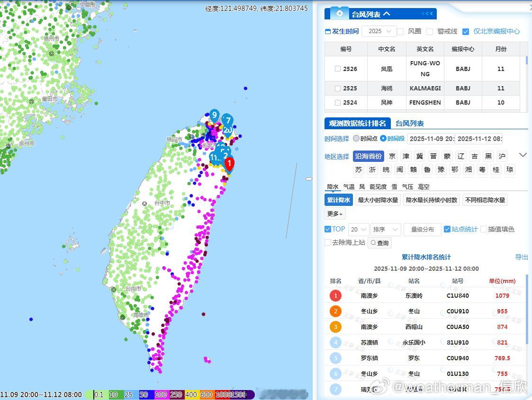Click the start time field 2025-11-09
Viewport: 532px width, 400px height.
click(430, 139)
